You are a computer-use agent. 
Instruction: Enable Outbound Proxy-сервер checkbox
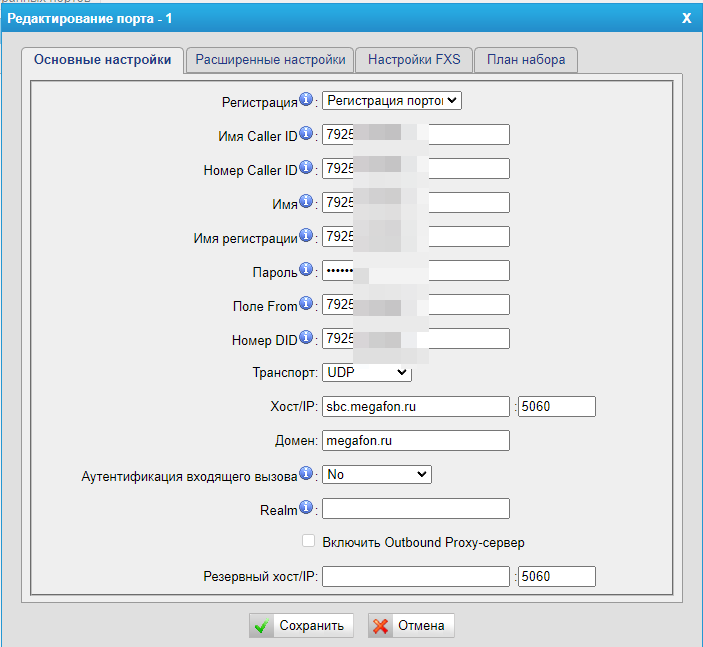tap(308, 541)
